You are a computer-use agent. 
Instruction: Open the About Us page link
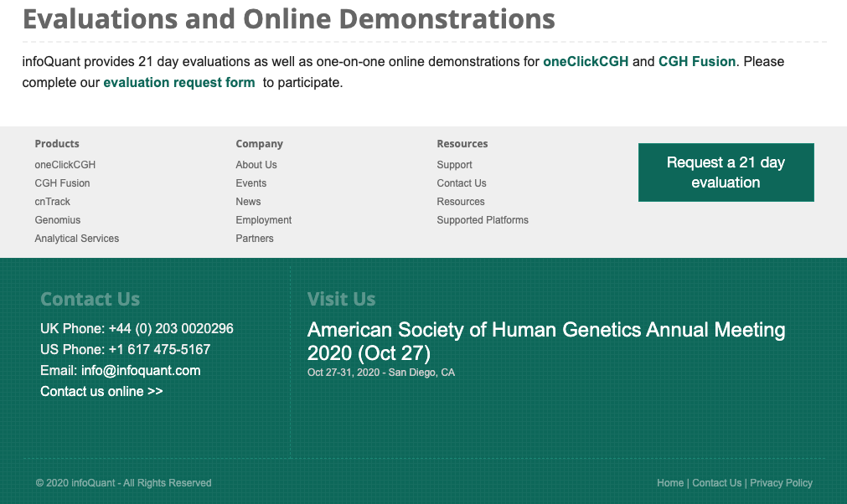pyautogui.click(x=256, y=165)
